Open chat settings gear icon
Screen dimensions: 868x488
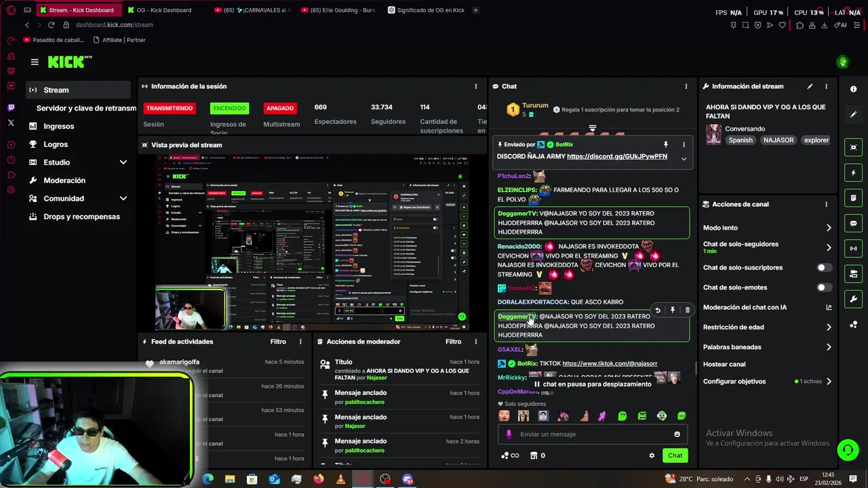click(x=652, y=455)
